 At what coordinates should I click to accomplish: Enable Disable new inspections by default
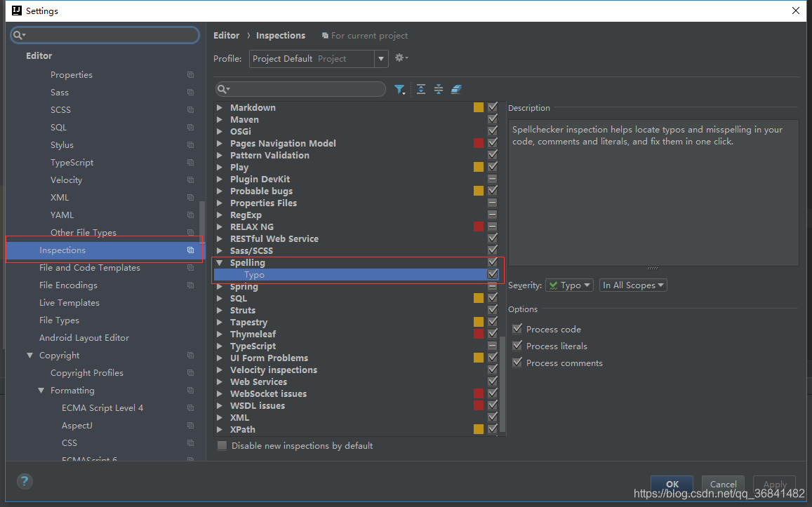[x=222, y=446]
